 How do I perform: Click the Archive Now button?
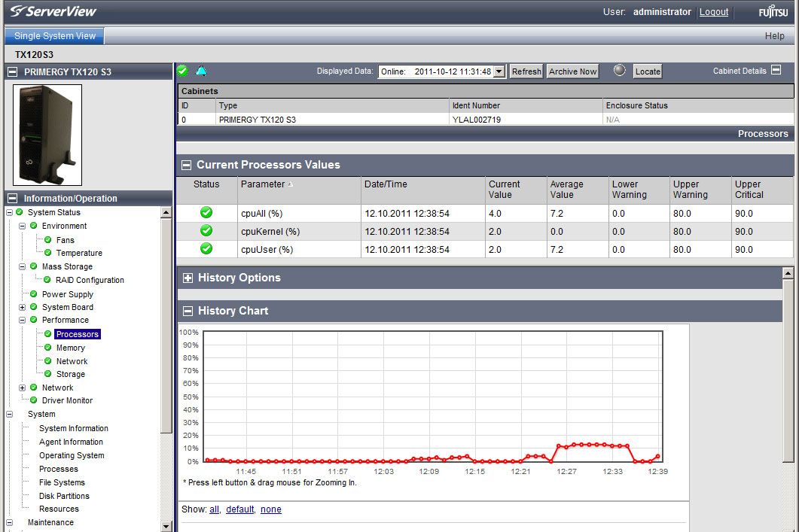click(573, 71)
